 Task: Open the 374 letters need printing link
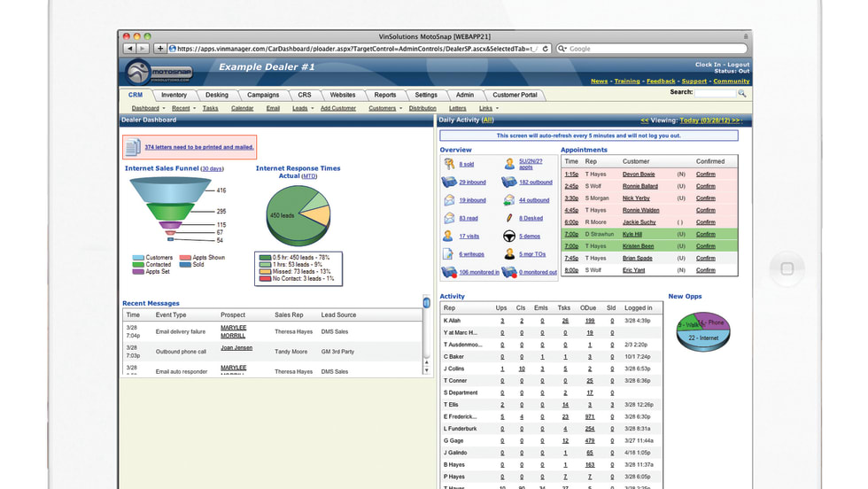coord(199,147)
